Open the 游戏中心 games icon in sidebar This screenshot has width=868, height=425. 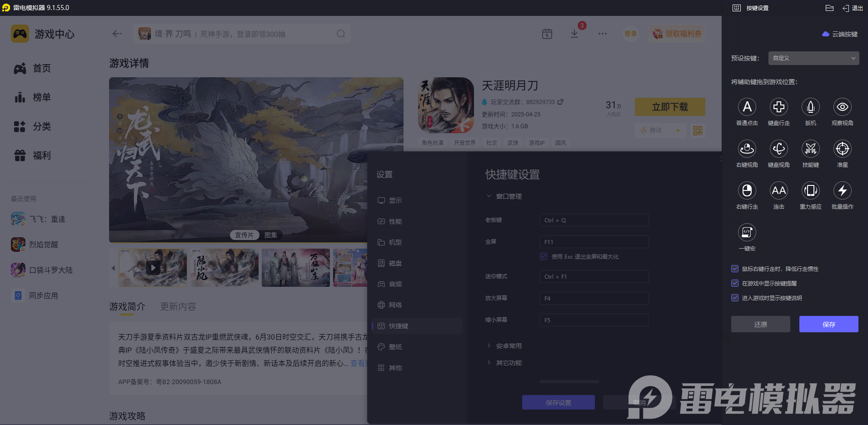[x=20, y=34]
